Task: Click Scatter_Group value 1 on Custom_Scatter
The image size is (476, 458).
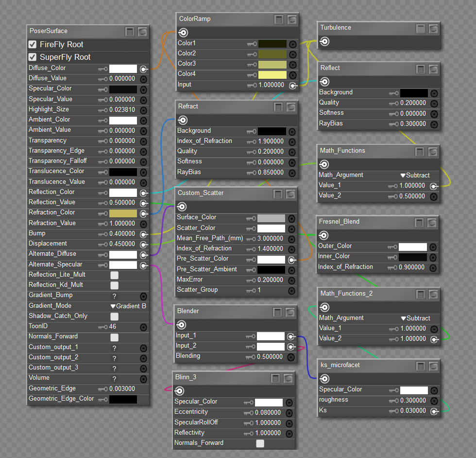Action: [x=259, y=290]
